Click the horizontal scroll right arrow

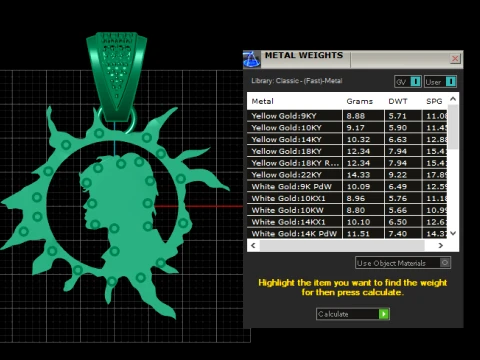pyautogui.click(x=441, y=246)
